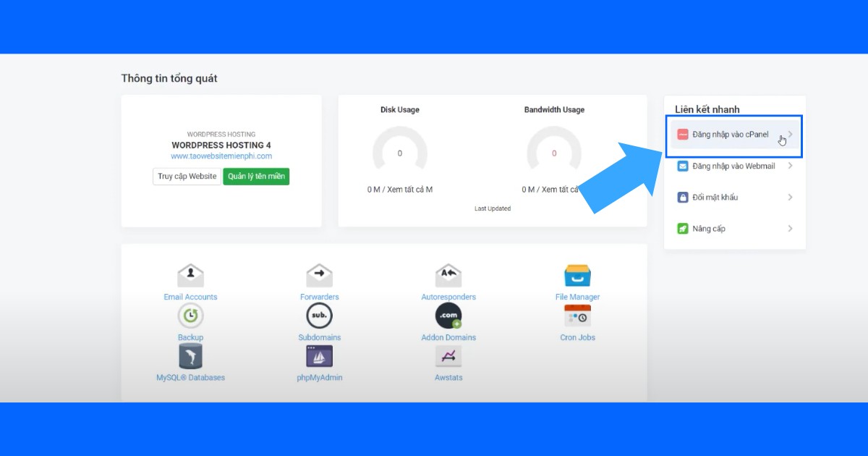Click the Disk Usage gauge
The width and height of the screenshot is (868, 456).
click(400, 152)
